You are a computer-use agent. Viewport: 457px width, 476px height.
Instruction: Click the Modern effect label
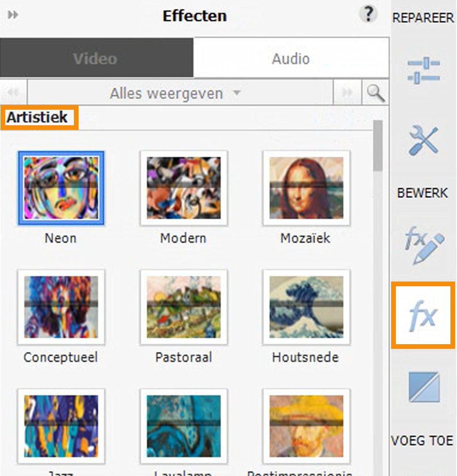coord(183,238)
